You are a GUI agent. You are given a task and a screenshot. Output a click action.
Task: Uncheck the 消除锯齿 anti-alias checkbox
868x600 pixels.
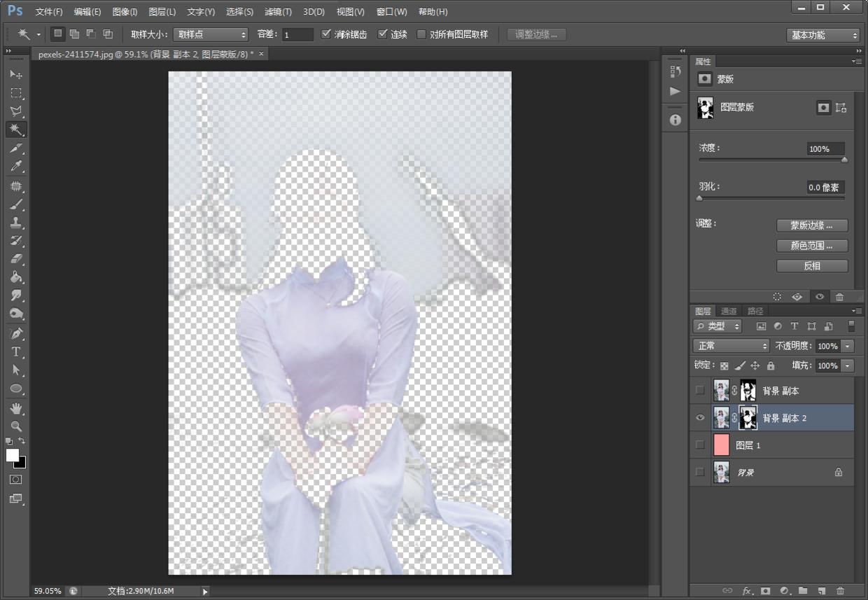coord(326,34)
